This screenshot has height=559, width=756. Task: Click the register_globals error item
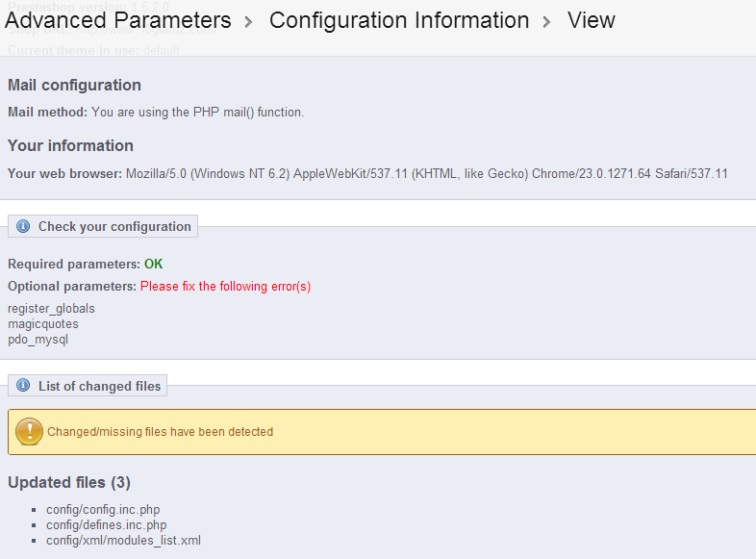[51, 309]
